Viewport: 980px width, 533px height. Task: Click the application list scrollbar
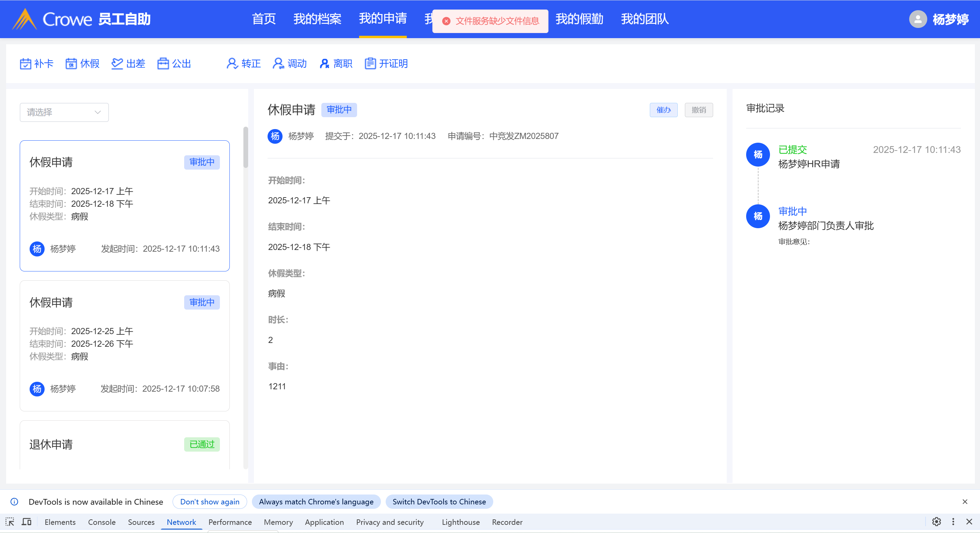tap(246, 147)
